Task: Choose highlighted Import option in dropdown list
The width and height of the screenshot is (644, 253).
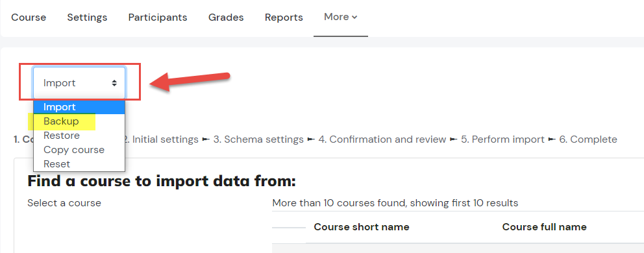Action: pos(79,107)
